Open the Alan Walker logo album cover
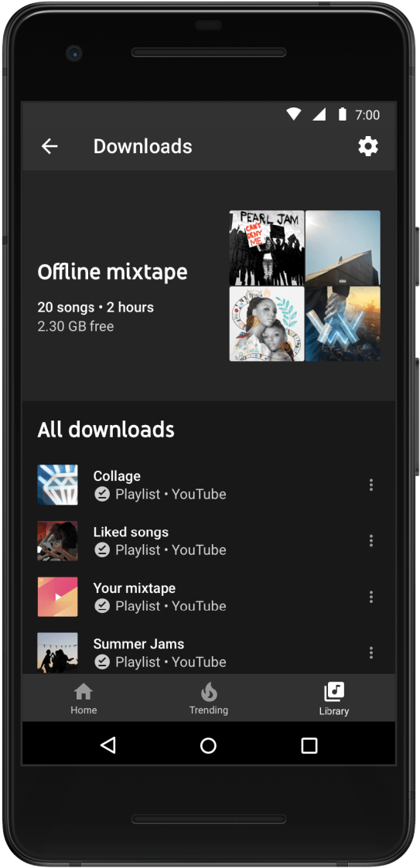This screenshot has height=868, width=420. coord(343,323)
